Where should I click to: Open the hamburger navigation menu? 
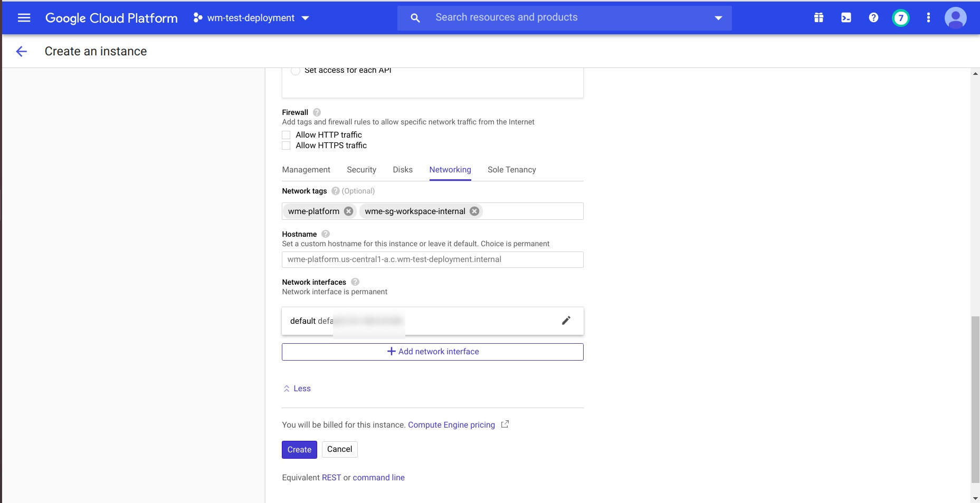24,18
